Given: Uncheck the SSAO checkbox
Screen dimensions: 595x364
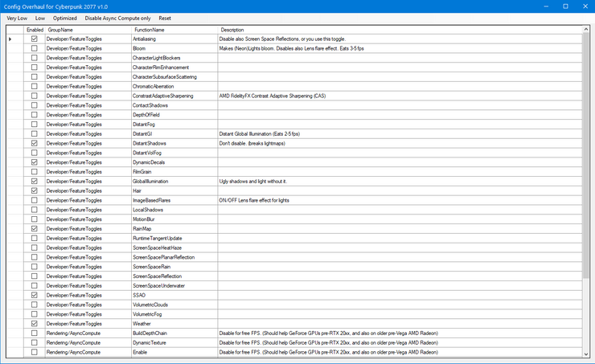Looking at the screenshot, I should tap(34, 295).
